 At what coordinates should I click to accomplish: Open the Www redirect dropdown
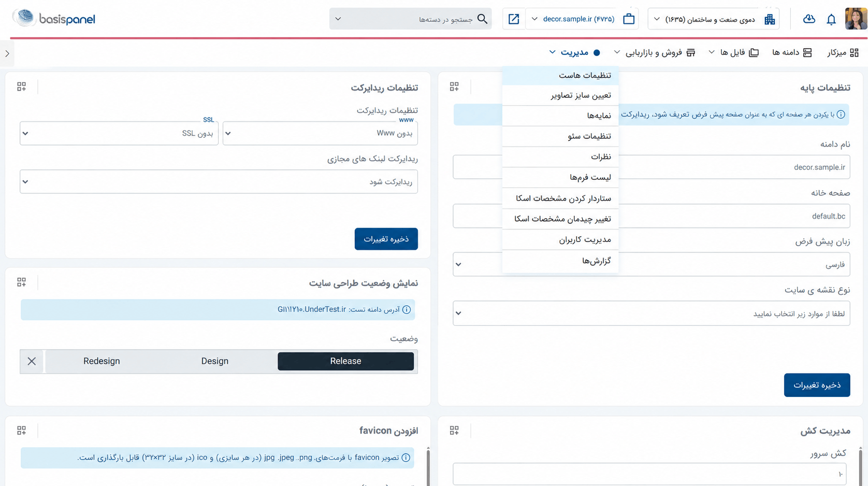320,133
